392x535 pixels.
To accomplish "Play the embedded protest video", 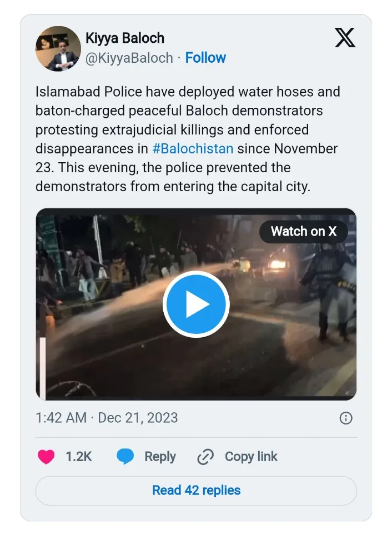I will pos(196,304).
